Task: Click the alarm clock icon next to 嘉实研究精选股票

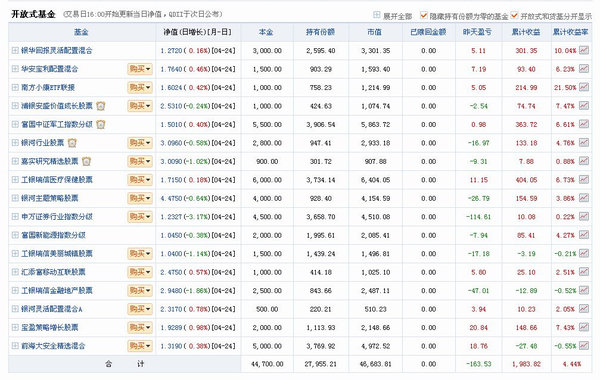Action: pyautogui.click(x=86, y=161)
